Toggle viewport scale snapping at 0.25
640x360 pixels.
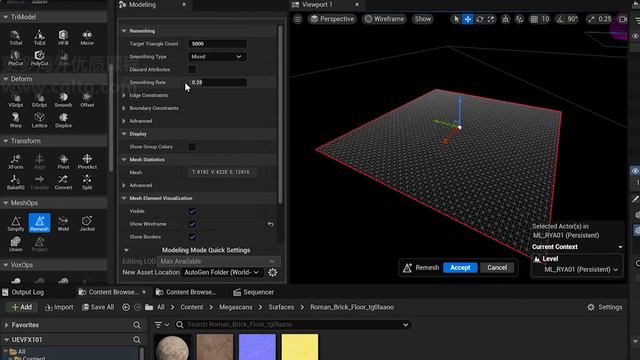[x=591, y=19]
